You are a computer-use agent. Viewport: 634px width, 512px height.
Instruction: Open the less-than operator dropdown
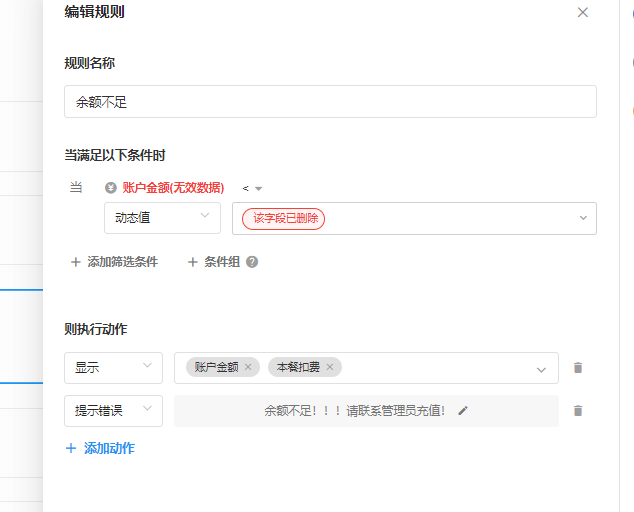pyautogui.click(x=252, y=188)
